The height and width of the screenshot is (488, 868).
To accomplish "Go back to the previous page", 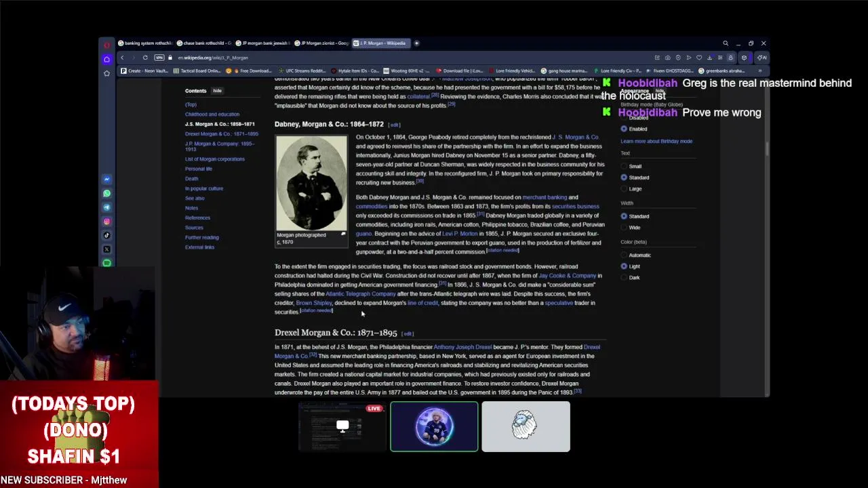I will (x=123, y=58).
